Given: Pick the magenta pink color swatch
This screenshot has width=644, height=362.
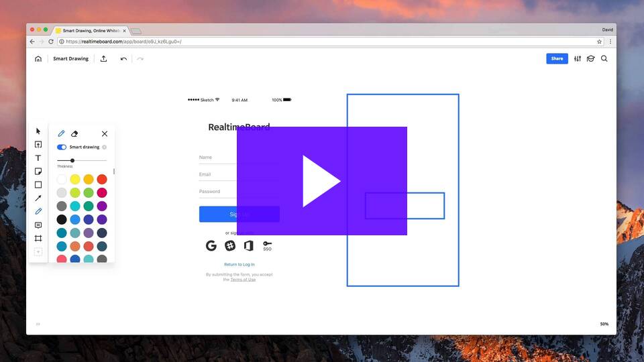Looking at the screenshot, I should (x=102, y=192).
